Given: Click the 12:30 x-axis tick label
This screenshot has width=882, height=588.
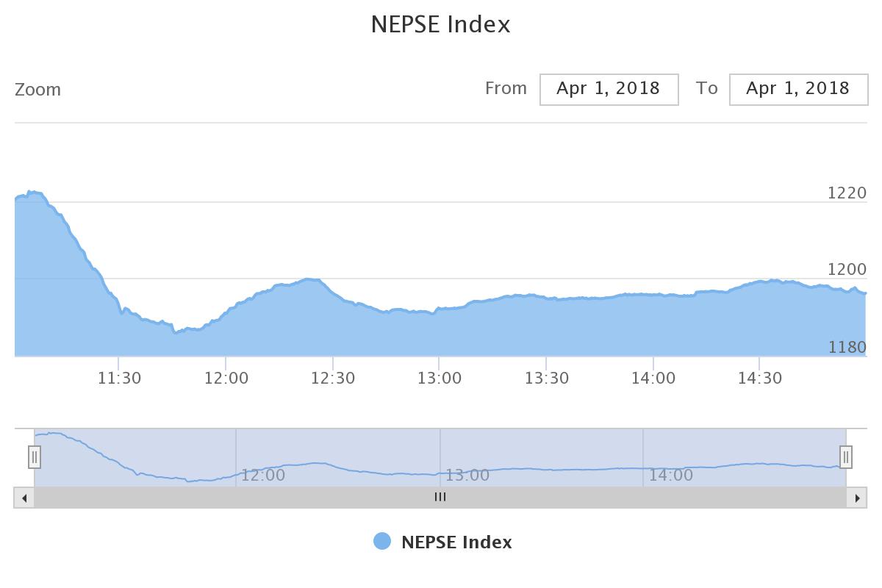Looking at the screenshot, I should click(333, 379).
